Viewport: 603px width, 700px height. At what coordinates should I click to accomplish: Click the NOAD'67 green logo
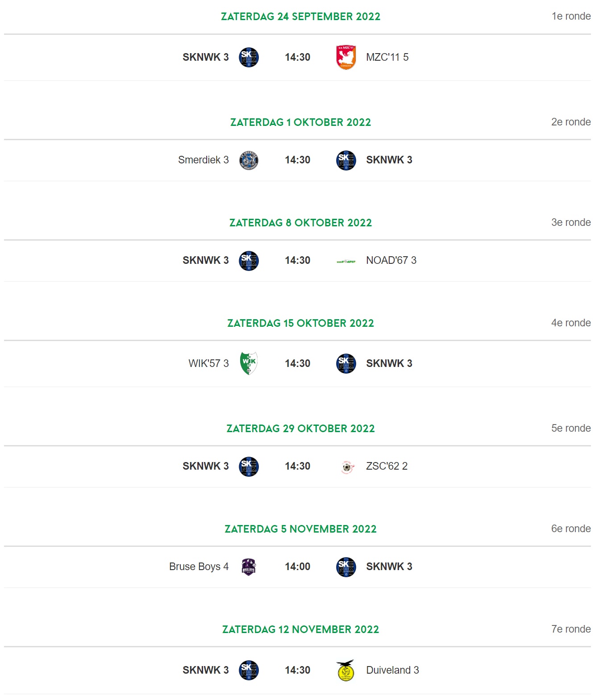point(346,261)
